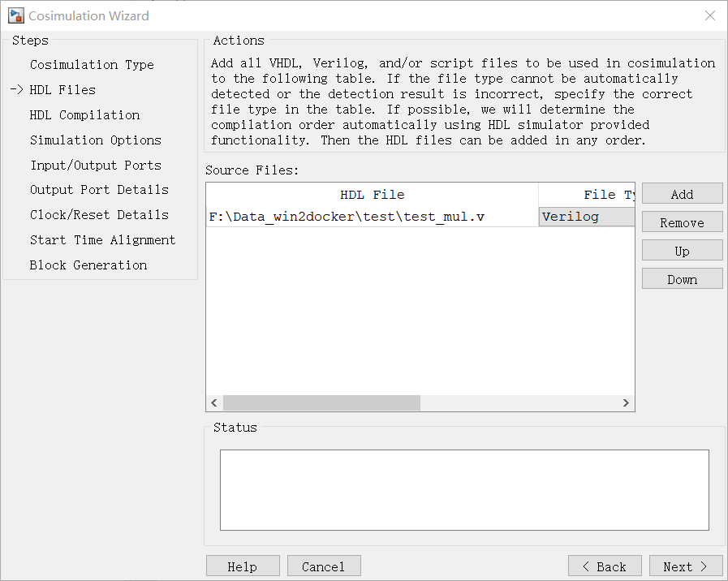Go Back to the previous step

point(605,566)
